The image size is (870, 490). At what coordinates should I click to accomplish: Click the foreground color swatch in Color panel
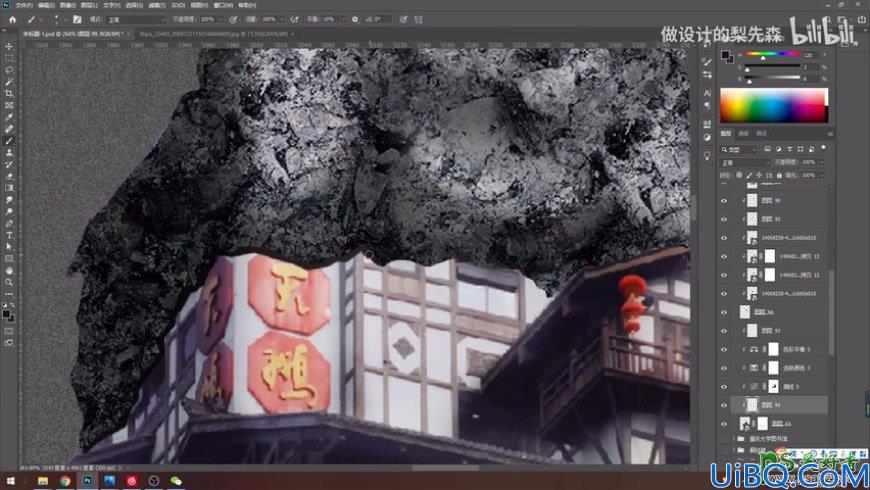point(725,54)
